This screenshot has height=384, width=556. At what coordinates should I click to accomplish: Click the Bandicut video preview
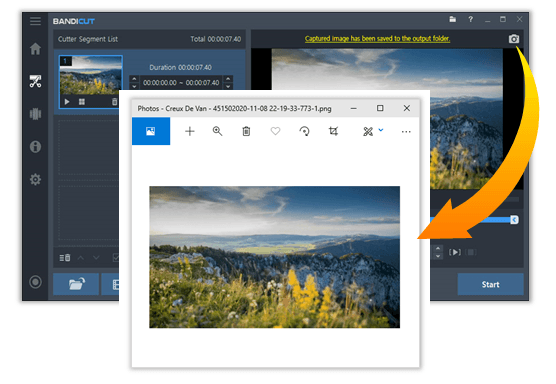[x=387, y=69]
